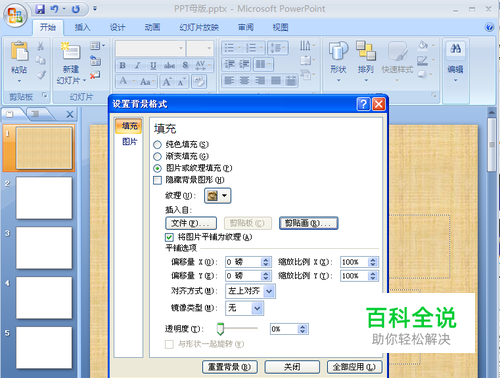Click the 文件(F)... button

point(191,223)
